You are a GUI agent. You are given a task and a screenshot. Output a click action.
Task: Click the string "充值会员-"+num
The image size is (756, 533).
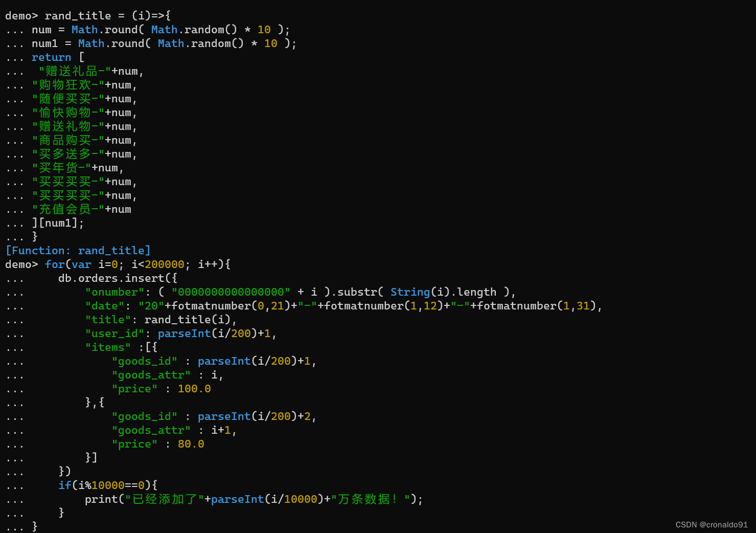82,209
